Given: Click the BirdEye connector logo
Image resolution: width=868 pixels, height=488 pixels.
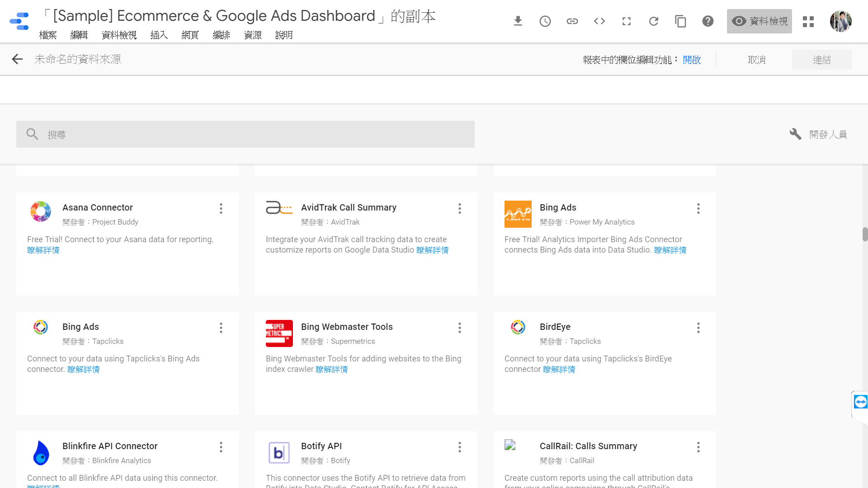Looking at the screenshot, I should 518,327.
